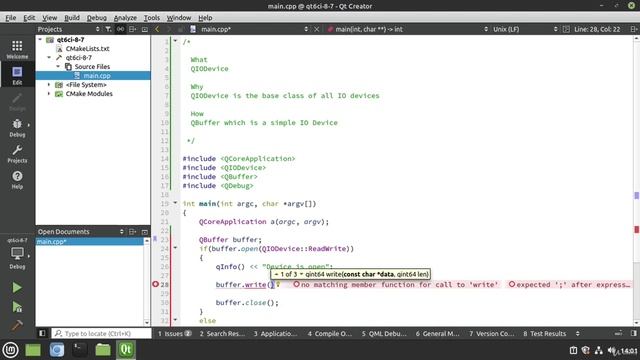Open the Projects mode with wrench icon
Viewport: 640px width, 360px height.
pos(17,154)
